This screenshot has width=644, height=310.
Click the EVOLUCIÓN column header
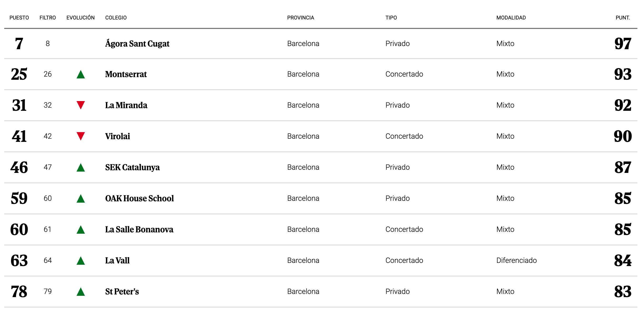click(x=80, y=18)
